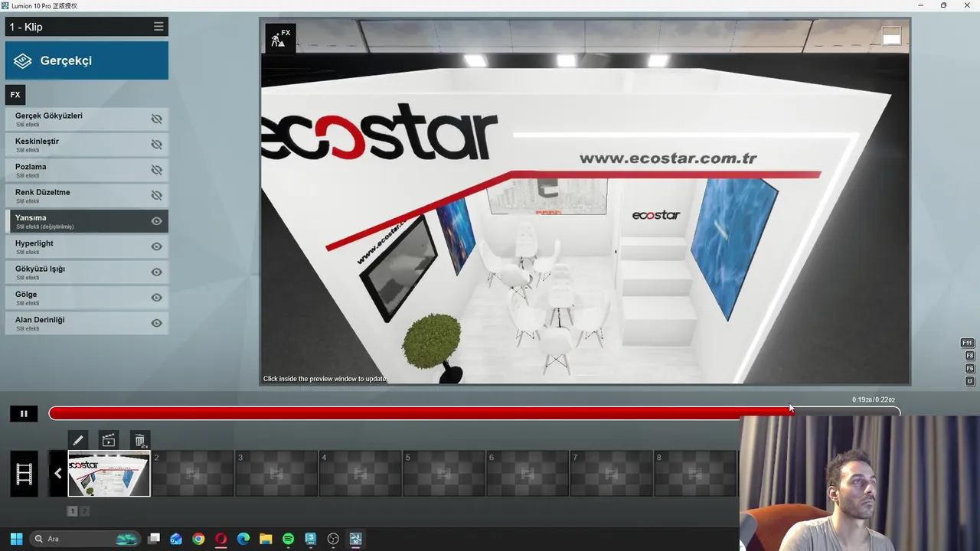The height and width of the screenshot is (551, 980).
Task: Select clip 1 ecostar thumbnail
Action: point(109,474)
